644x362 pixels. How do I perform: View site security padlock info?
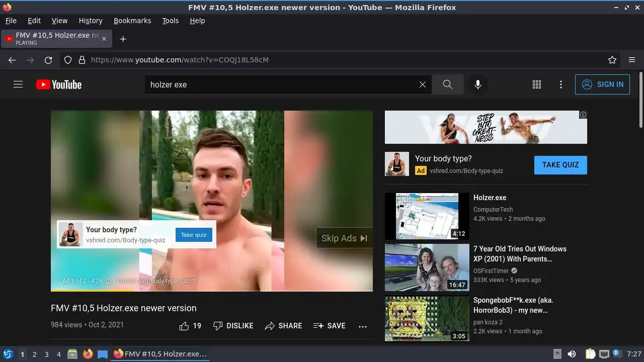pos(82,60)
